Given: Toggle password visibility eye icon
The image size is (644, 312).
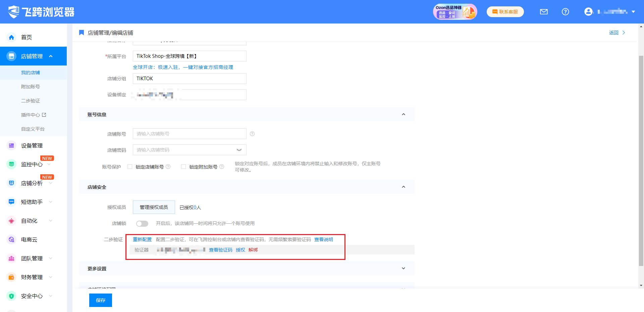Looking at the screenshot, I should (239, 150).
